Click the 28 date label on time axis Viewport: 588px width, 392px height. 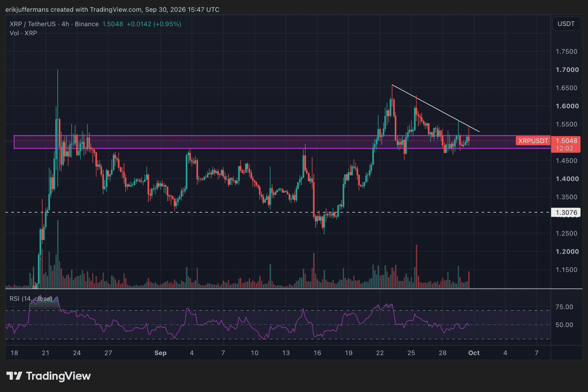coord(443,353)
